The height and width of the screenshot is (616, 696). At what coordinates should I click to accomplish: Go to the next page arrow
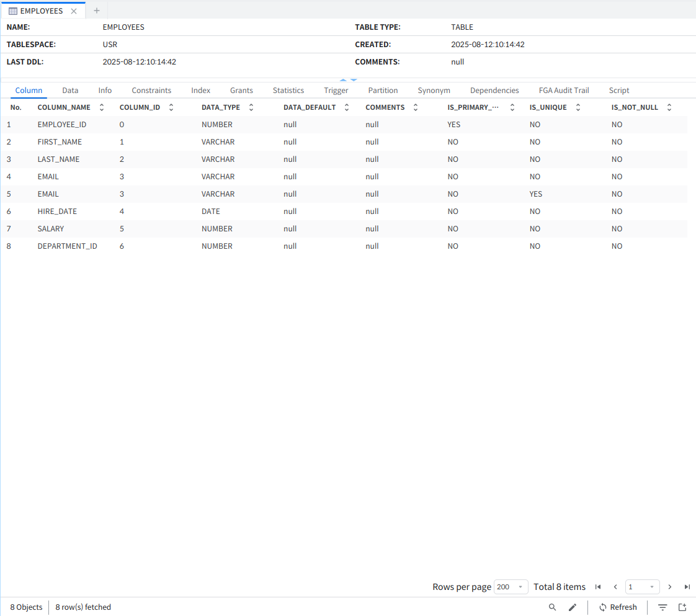tap(670, 587)
